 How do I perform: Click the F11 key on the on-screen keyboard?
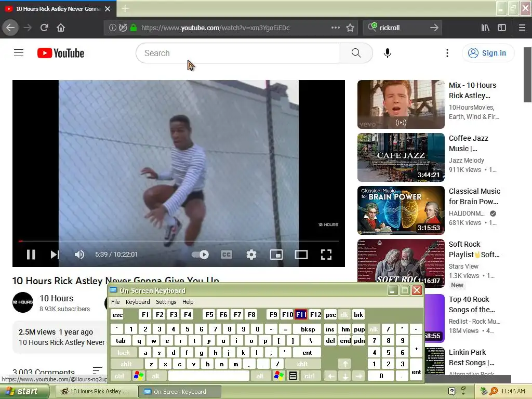(x=301, y=314)
